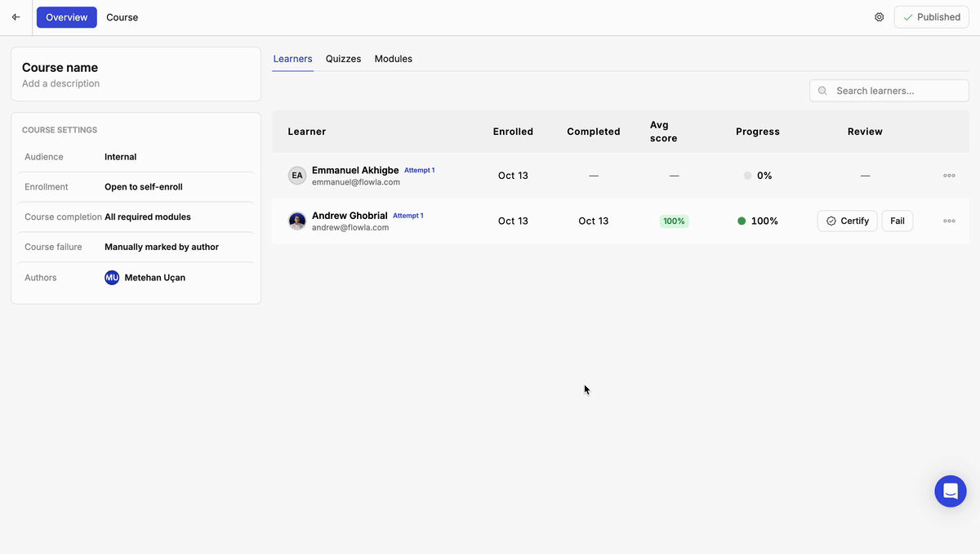The width and height of the screenshot is (980, 554).
Task: Click Emmanuel's gray progress dot
Action: (747, 176)
